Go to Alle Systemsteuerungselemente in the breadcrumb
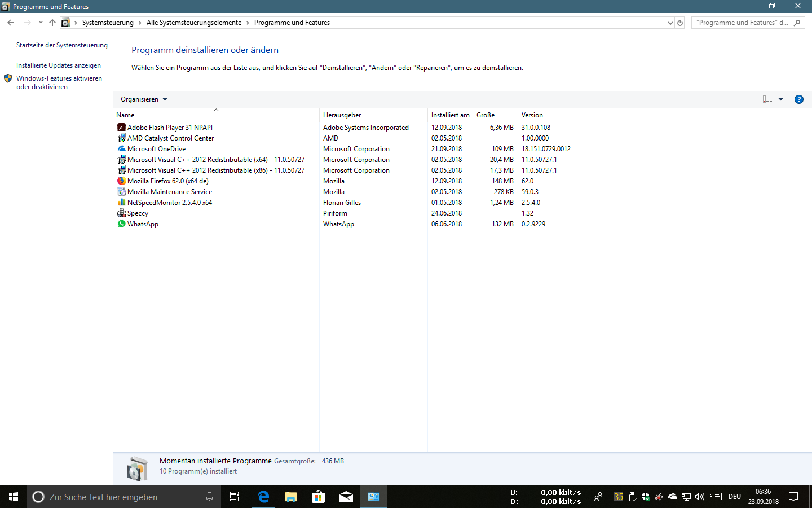 coord(194,23)
